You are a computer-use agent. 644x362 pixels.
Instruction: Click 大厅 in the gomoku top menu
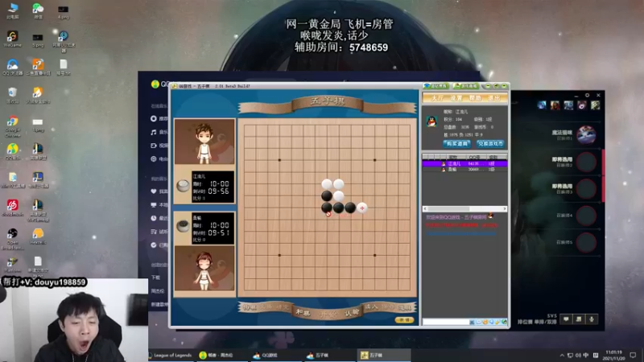(x=437, y=97)
